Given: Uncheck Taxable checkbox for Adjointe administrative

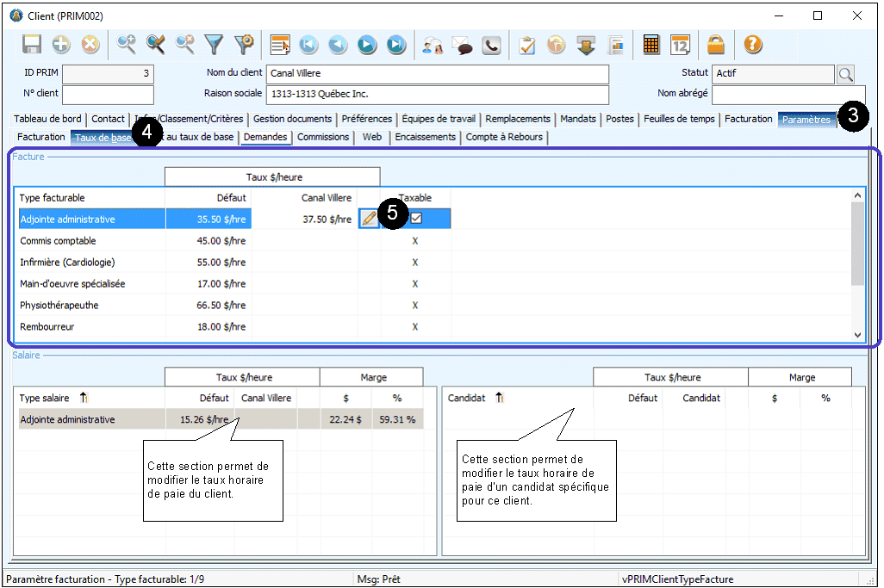Looking at the screenshot, I should 416,219.
